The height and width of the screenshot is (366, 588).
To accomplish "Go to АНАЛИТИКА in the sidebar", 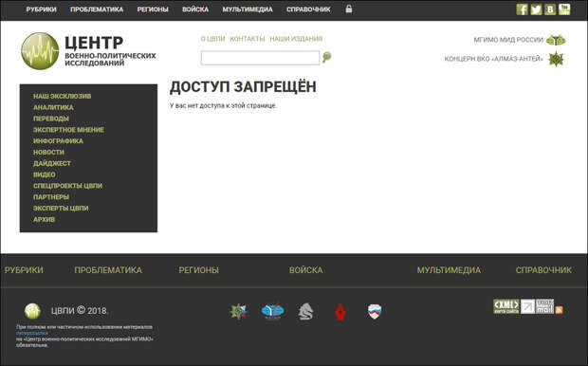I will tap(53, 107).
